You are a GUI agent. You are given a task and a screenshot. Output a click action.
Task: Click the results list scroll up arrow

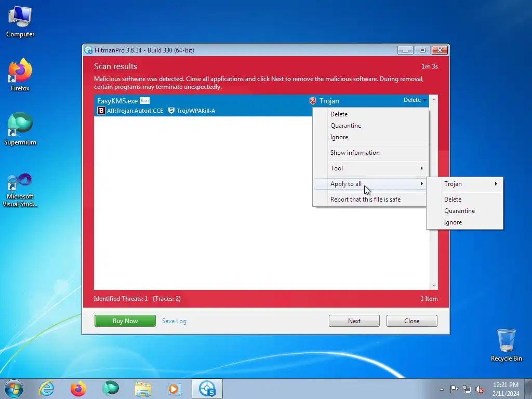coord(434,99)
